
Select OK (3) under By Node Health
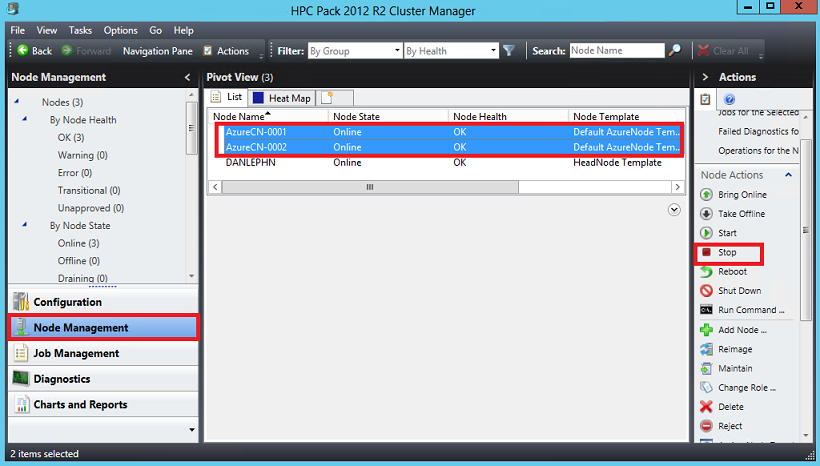click(71, 138)
